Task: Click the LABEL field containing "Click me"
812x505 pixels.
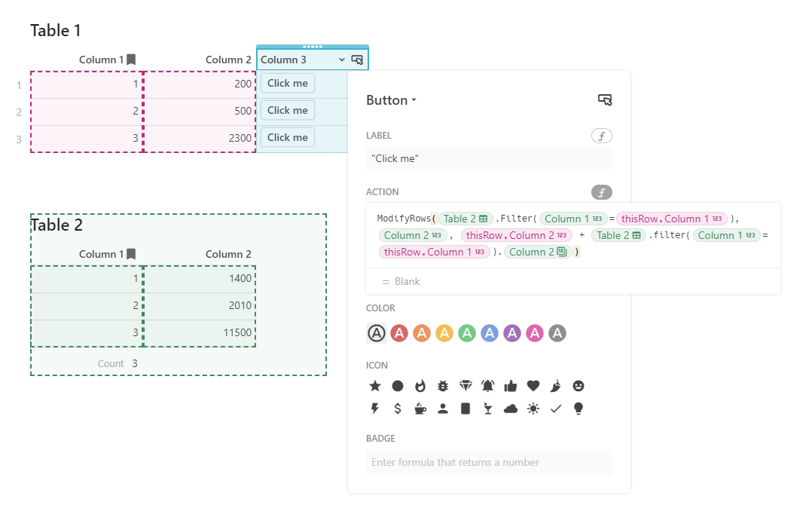Action: pyautogui.click(x=489, y=158)
